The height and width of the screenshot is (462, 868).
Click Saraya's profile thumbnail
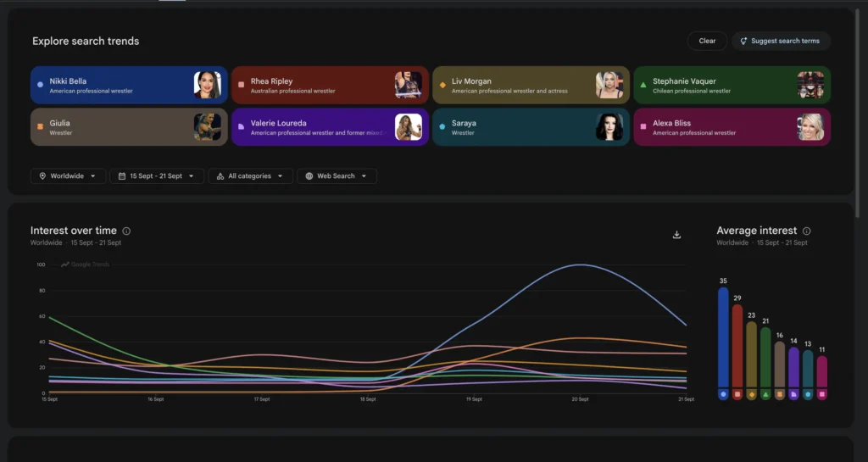(x=609, y=127)
